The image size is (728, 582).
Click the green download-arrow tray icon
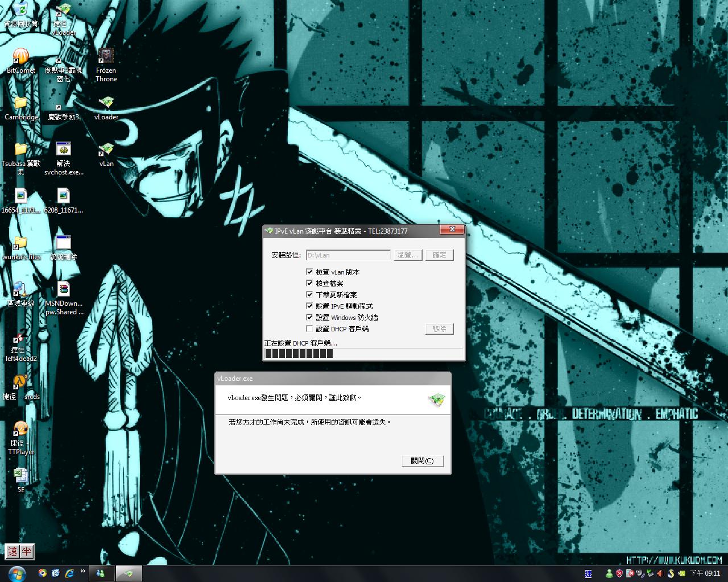tap(650, 573)
